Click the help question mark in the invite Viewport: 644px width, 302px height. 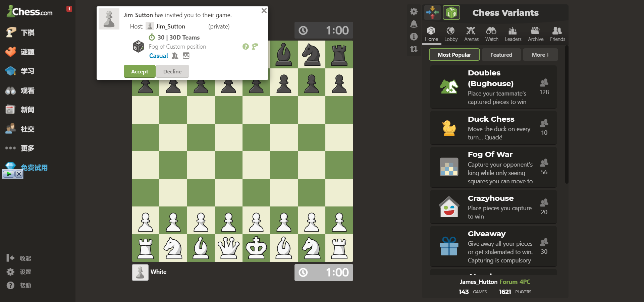pos(246,47)
